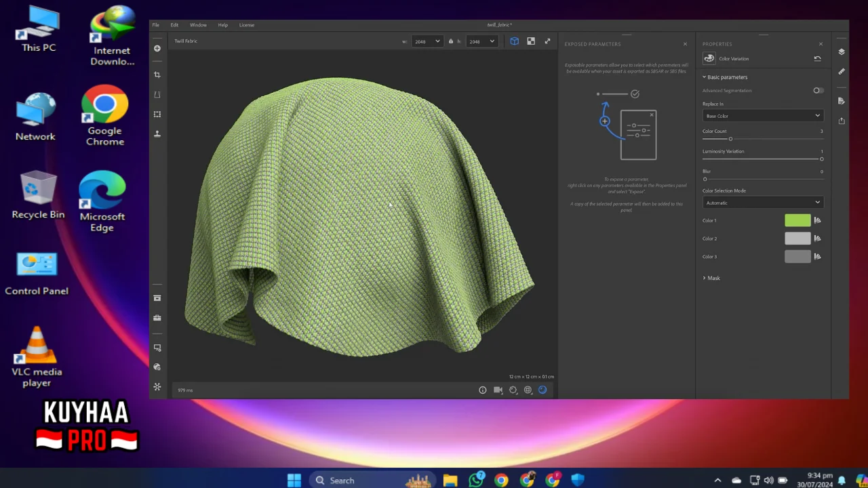Open File Explorer from taskbar
Image resolution: width=868 pixels, height=488 pixels.
450,481
